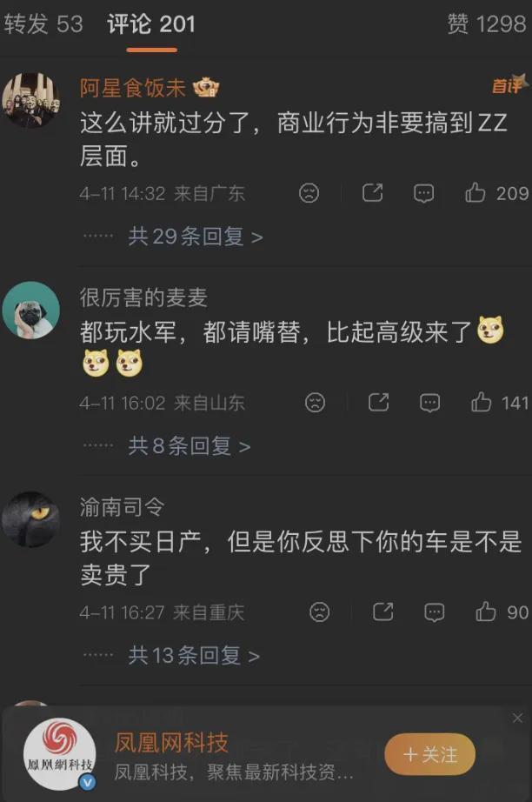
Task: Open 阿星食饭未 user profile name
Action: pos(132,88)
